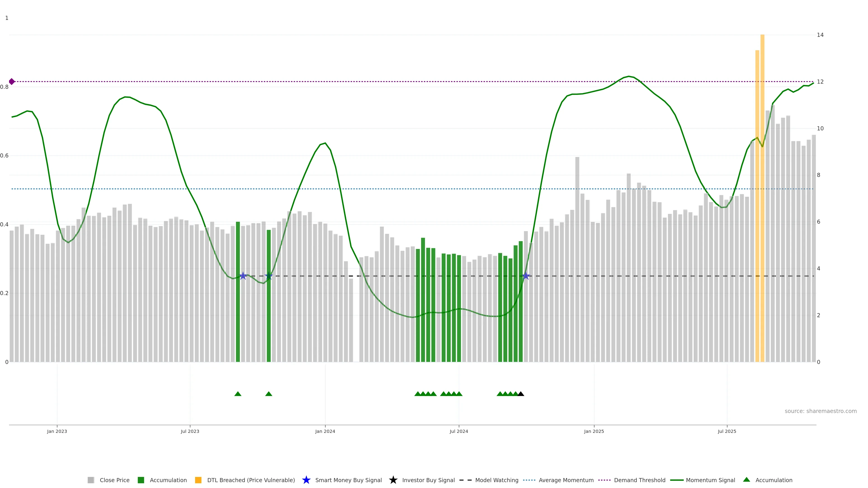Screen dimensions: 868x488
Task: Click the Jul 2025 axis label
Action: click(x=727, y=432)
